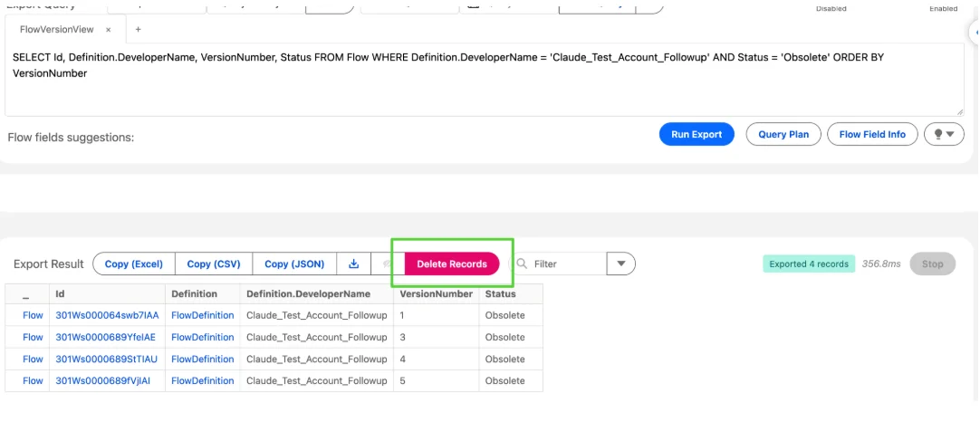Open FlowDefinition link in version 4 row
Screen dimensions: 980x422
tap(203, 359)
